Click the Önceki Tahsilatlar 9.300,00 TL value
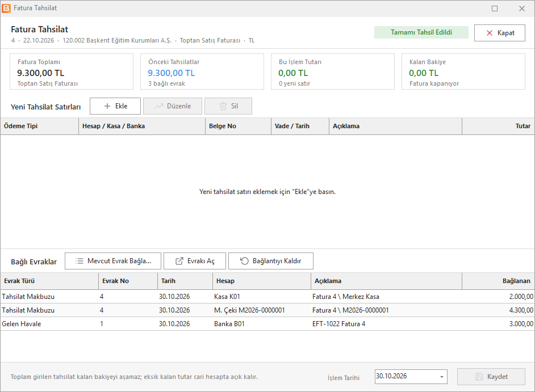Image resolution: width=535 pixels, height=392 pixels. tap(172, 73)
